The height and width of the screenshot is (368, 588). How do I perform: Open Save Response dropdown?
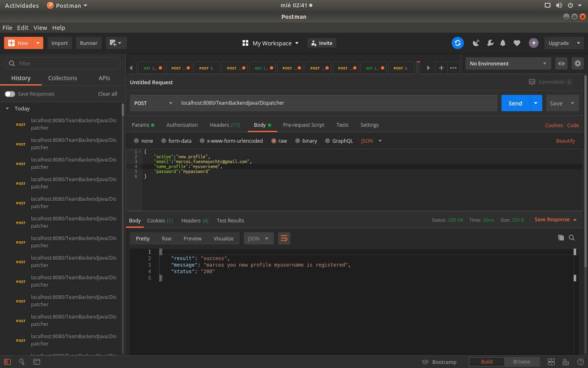(x=556, y=220)
